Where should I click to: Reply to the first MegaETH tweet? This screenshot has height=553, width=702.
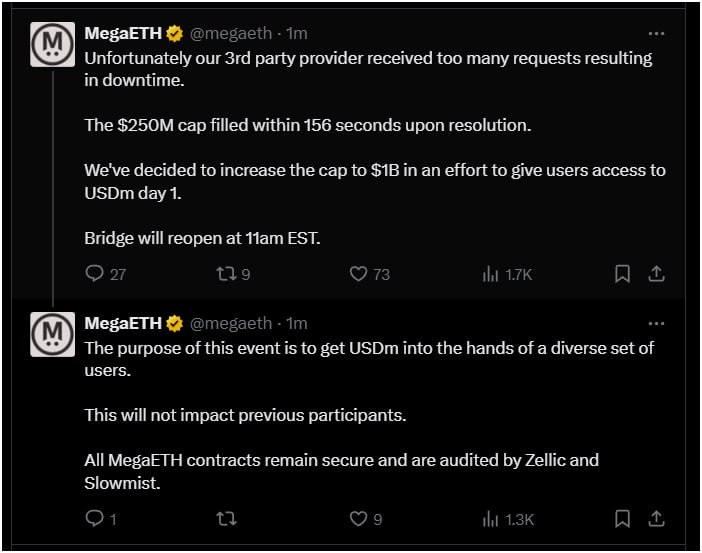[96, 274]
